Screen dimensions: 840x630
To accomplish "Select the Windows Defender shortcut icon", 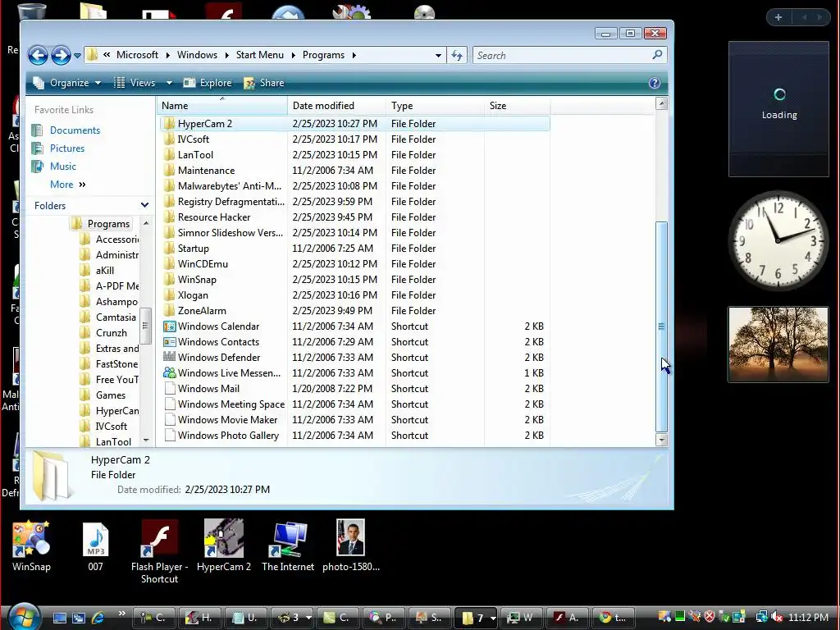I will [169, 358].
